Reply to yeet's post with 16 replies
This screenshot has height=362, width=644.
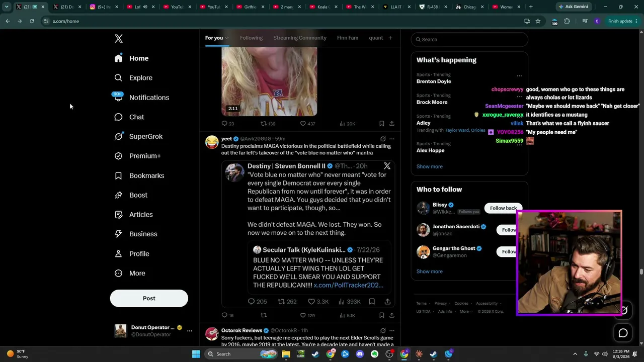click(227, 315)
